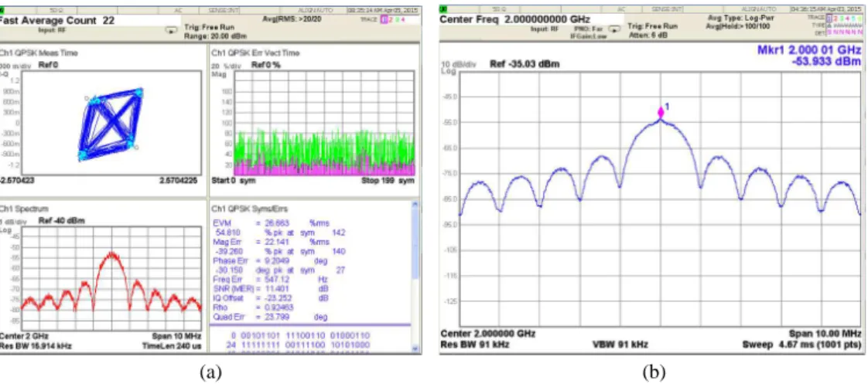Open the arrow icon beside Input: RF in window (a)
The image size is (868, 384).
tap(173, 31)
